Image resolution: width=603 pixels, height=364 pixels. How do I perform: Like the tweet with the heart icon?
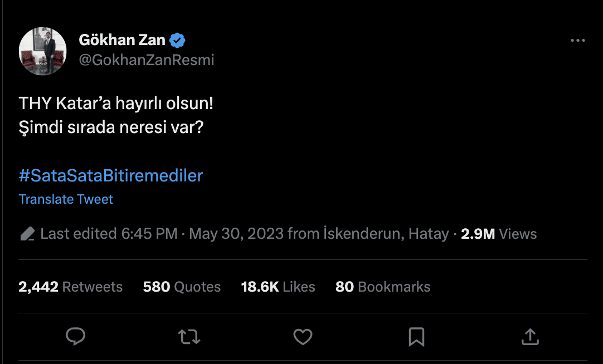[303, 336]
